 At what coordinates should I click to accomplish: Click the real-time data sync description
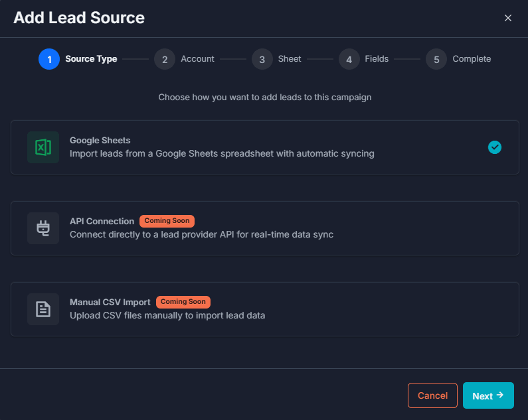point(201,235)
